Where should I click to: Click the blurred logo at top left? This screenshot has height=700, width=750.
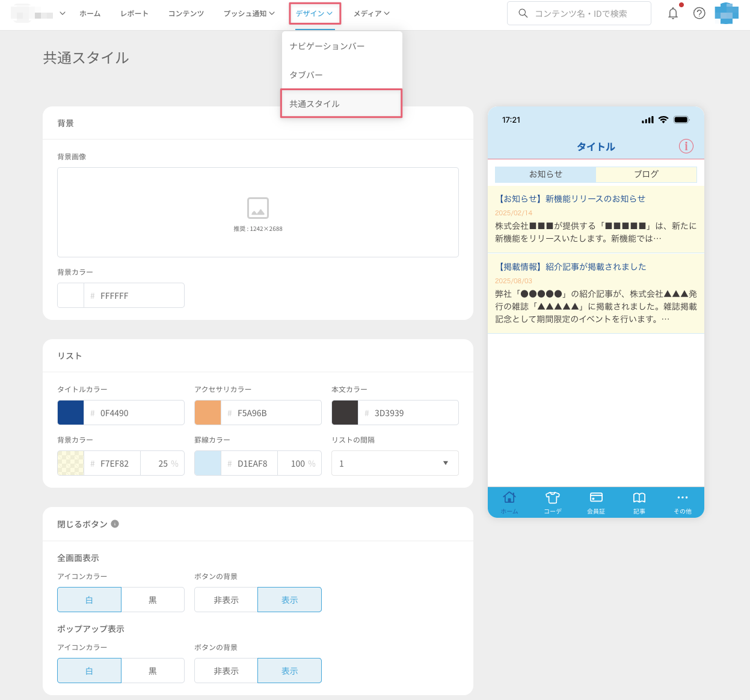point(31,13)
